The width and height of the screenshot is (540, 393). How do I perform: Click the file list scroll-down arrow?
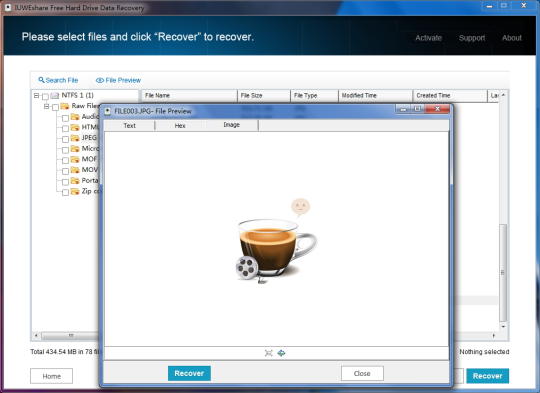click(503, 326)
